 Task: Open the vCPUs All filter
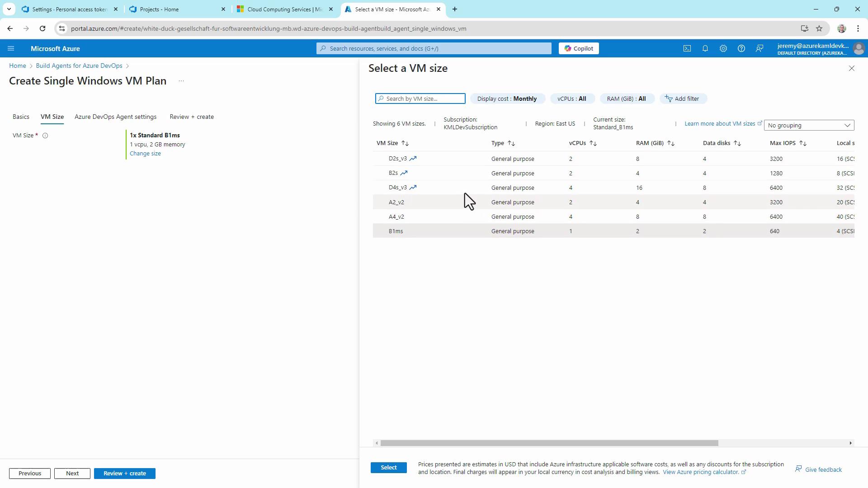pos(572,99)
